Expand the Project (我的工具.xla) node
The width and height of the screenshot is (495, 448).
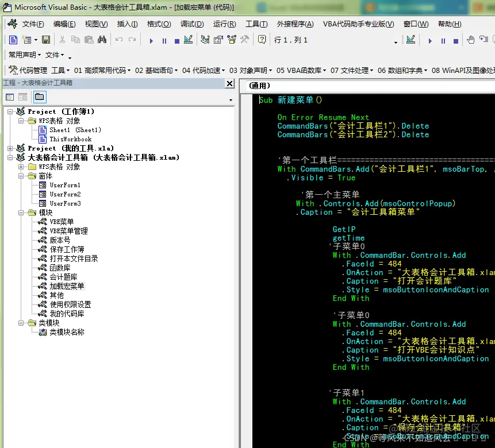point(10,148)
